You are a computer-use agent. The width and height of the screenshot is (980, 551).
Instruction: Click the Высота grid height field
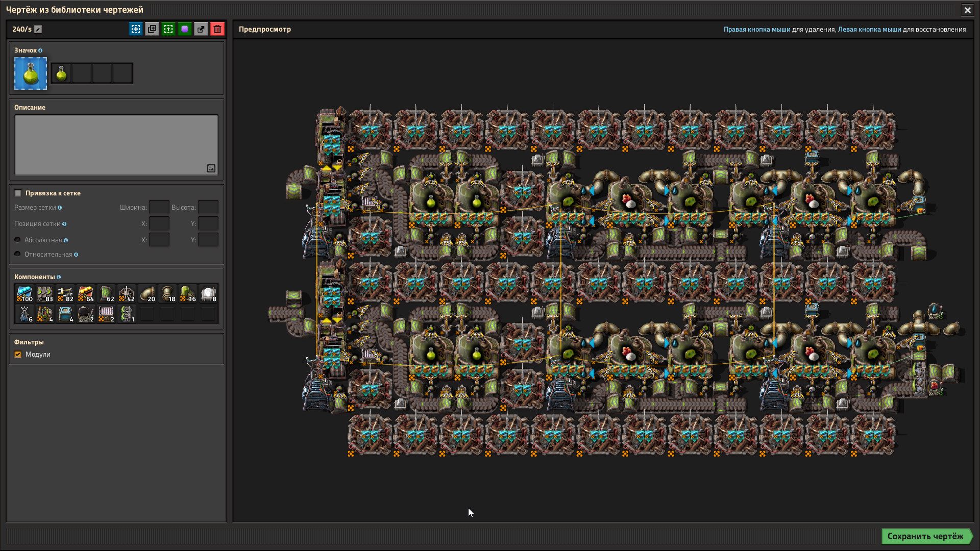point(208,207)
